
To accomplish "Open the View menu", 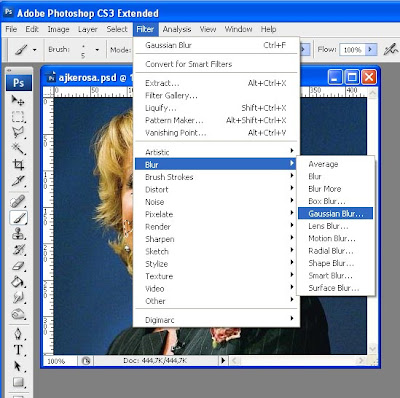I will coord(208,29).
